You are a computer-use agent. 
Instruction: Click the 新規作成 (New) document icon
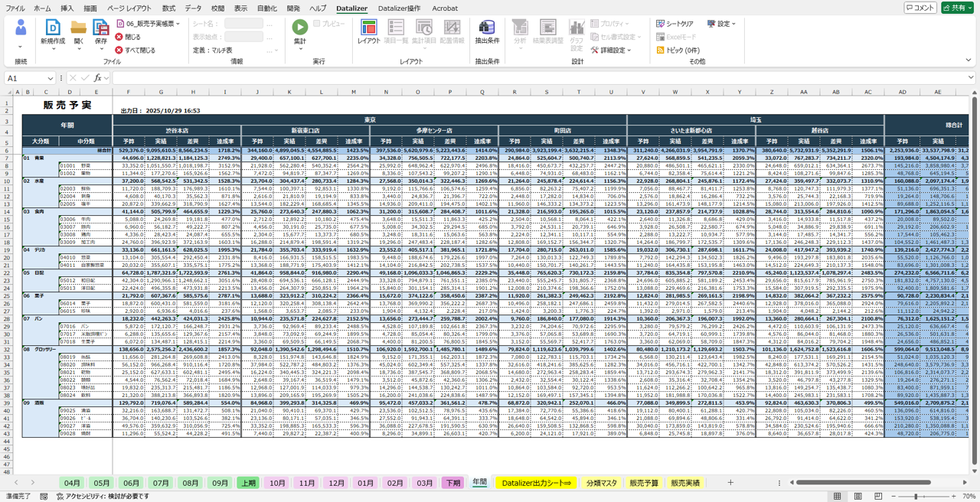tap(53, 28)
